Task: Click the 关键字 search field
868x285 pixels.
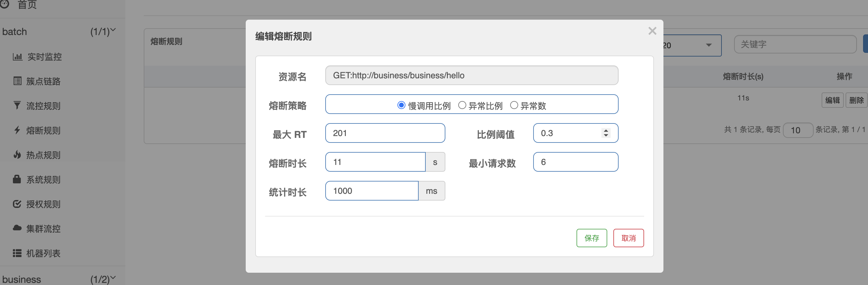Action: [x=795, y=44]
